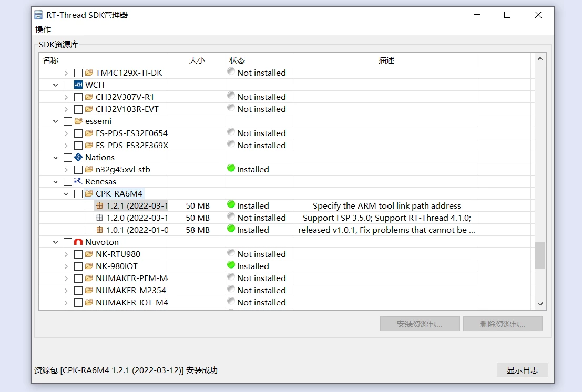Click the NUMAKER-M2354 board name
The width and height of the screenshot is (582, 392).
coord(131,290)
